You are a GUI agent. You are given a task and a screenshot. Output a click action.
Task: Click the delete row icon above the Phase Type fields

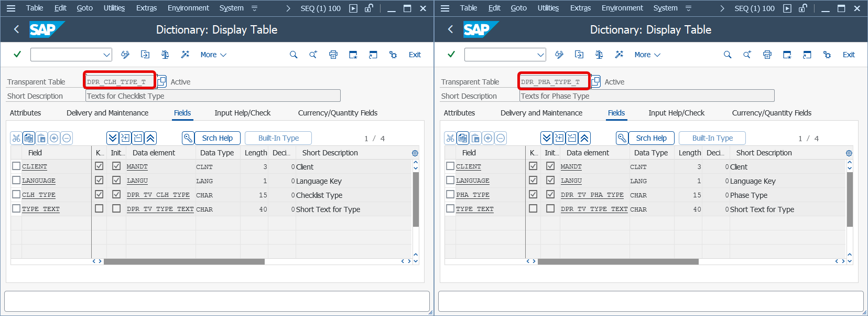501,138
